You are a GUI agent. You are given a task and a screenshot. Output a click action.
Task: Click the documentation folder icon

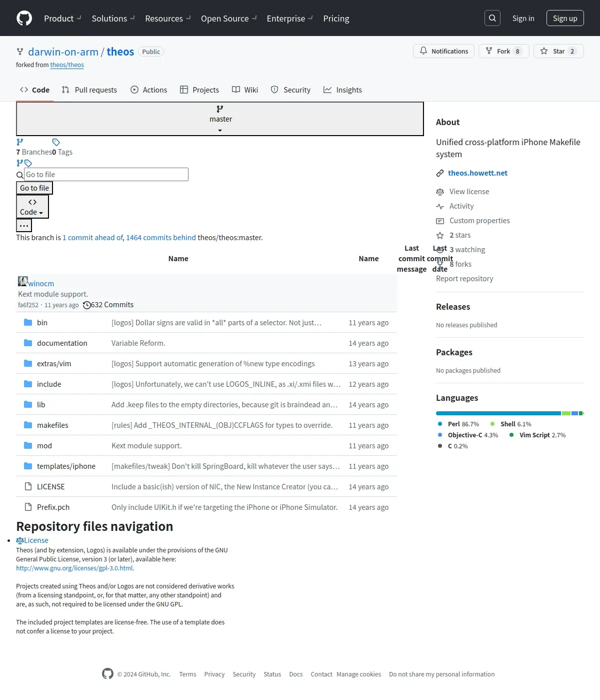[28, 343]
